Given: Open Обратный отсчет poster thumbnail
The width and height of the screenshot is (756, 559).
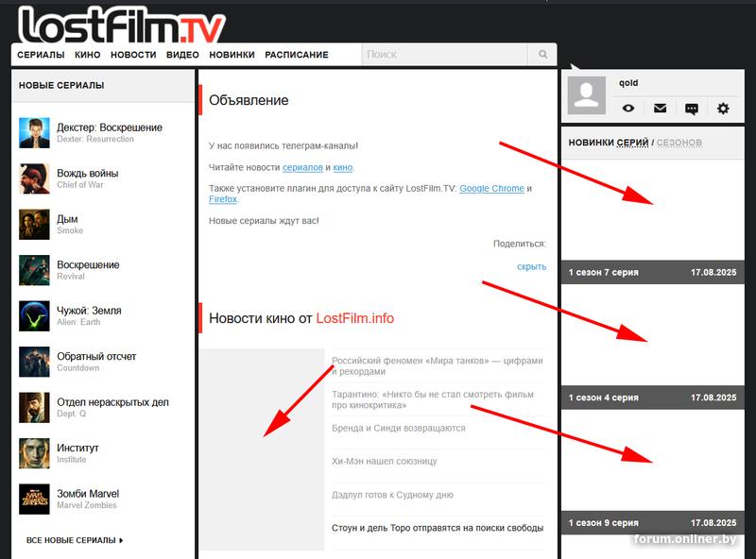Looking at the screenshot, I should [x=34, y=362].
